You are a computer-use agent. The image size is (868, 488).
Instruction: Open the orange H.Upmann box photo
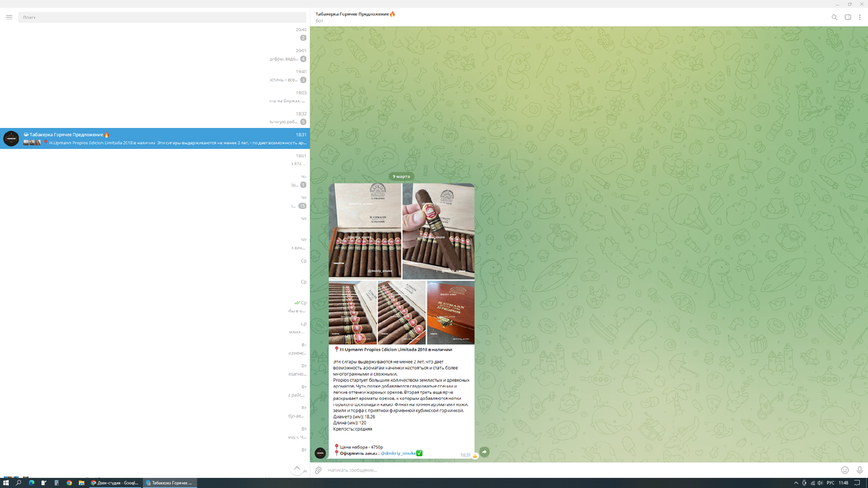tap(451, 312)
